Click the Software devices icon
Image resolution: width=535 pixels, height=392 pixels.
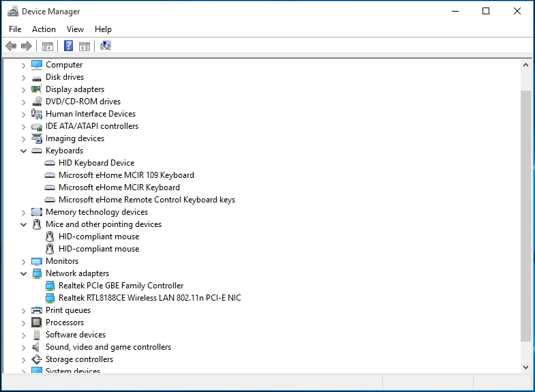click(x=37, y=335)
